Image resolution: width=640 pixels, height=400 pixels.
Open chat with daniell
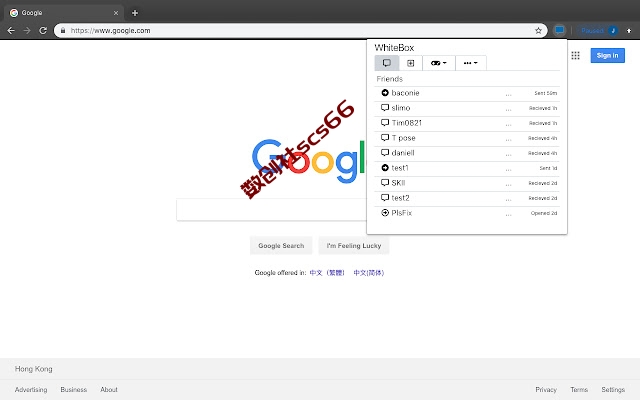(x=467, y=153)
